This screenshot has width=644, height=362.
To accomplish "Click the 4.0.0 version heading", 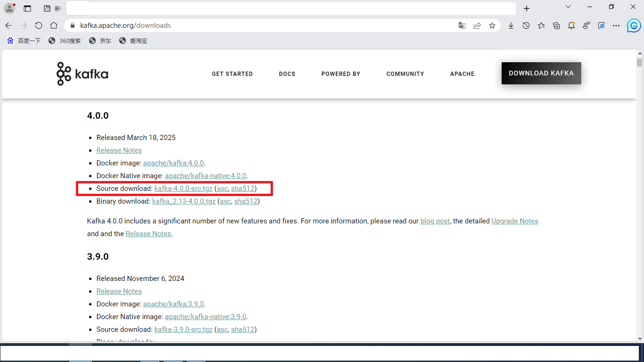I will tap(98, 115).
